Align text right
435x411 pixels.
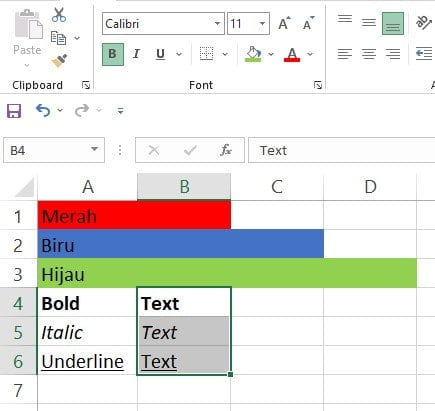pos(393,54)
